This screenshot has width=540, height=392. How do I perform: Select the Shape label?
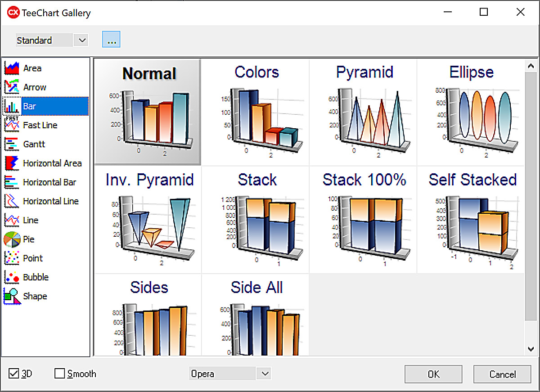[35, 296]
